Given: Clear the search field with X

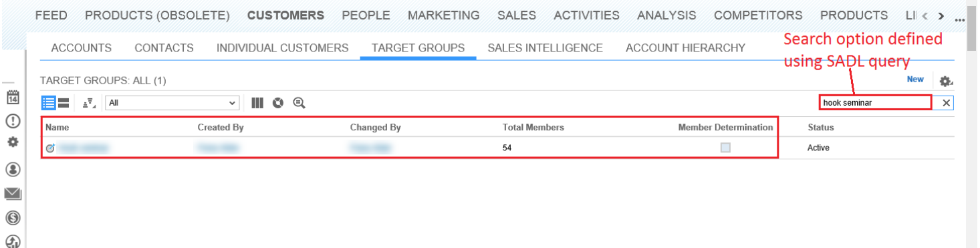Looking at the screenshot, I should tap(946, 103).
